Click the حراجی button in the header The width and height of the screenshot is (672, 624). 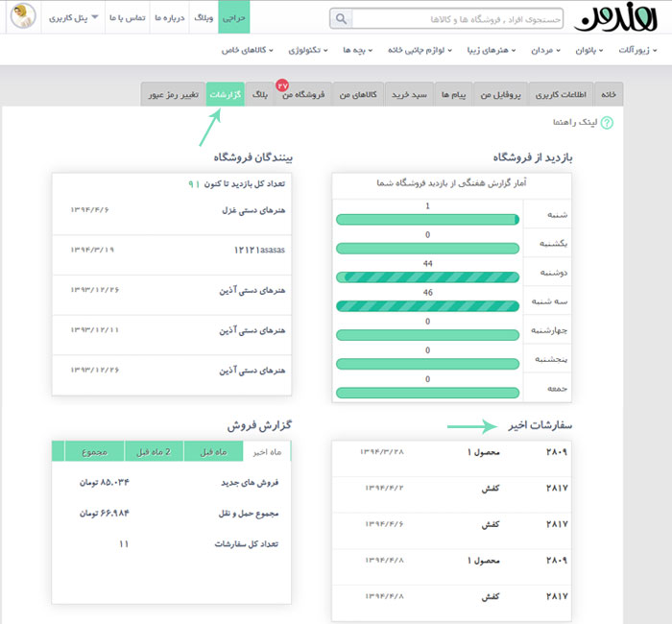(233, 18)
